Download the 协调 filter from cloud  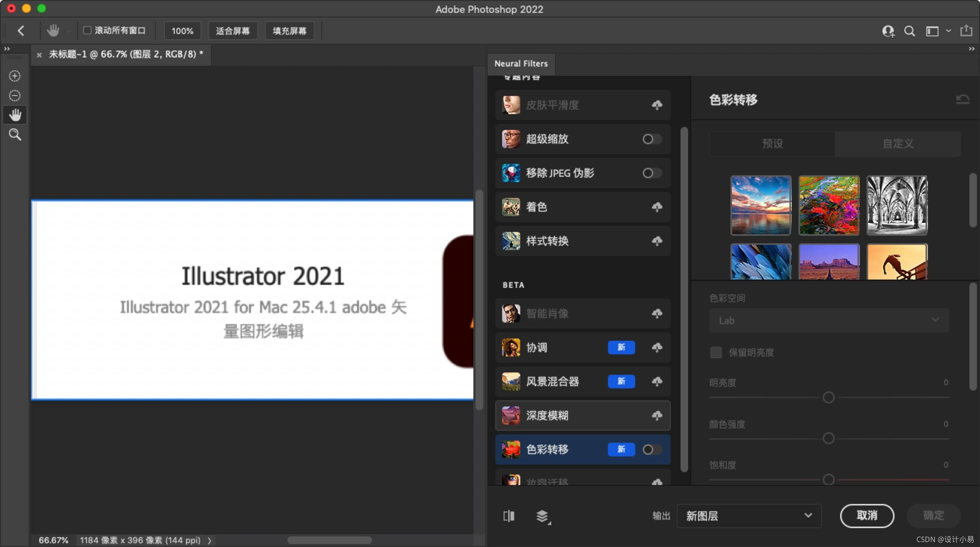coord(657,348)
